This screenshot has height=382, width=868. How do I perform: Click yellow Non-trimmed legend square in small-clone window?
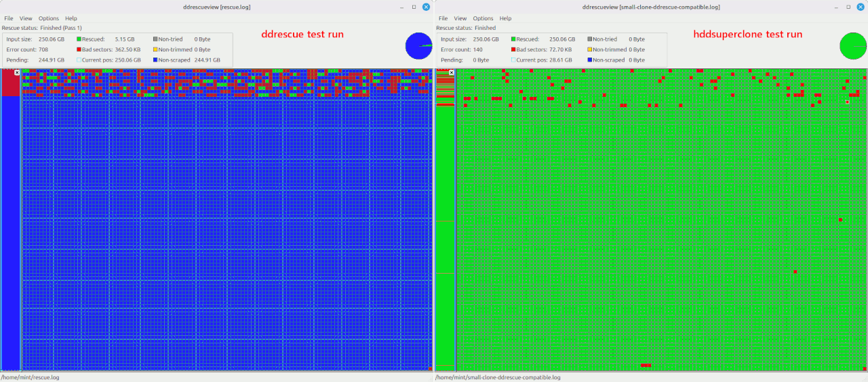click(x=589, y=49)
